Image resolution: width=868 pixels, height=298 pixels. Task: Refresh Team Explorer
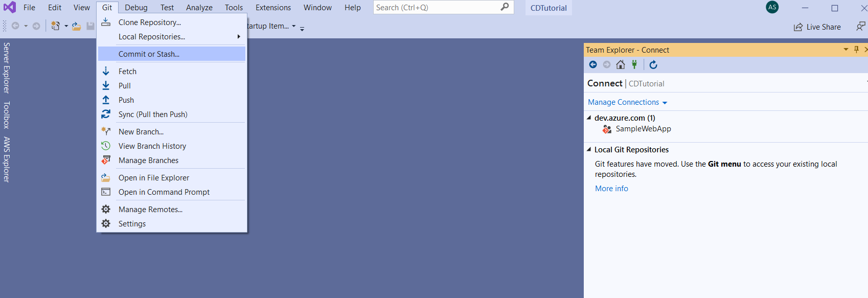pos(653,64)
